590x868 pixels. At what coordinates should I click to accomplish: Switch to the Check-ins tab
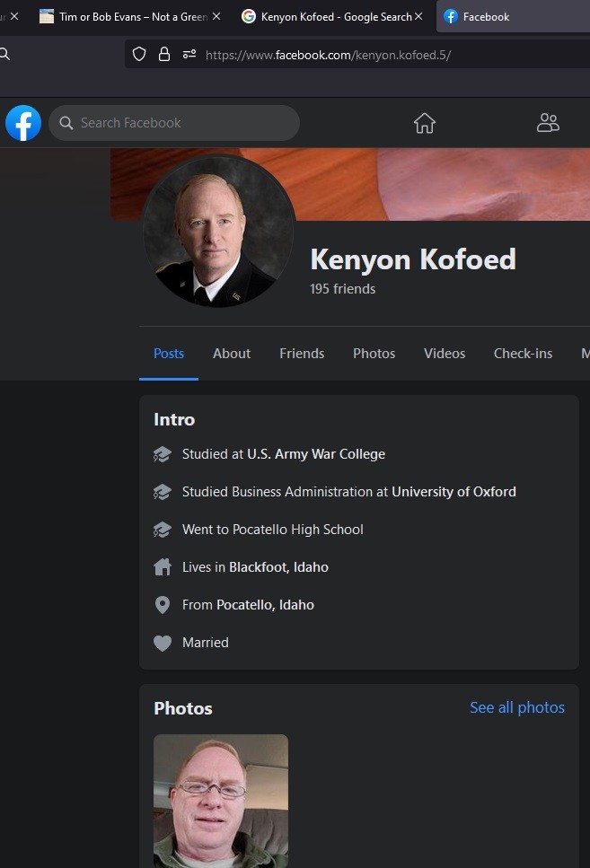tap(523, 354)
